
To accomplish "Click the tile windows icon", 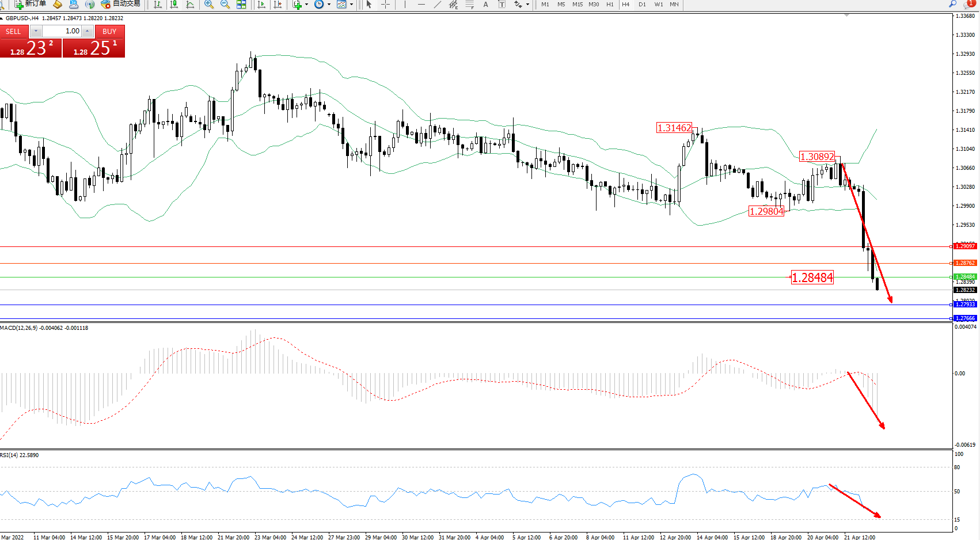I will 241,5.
